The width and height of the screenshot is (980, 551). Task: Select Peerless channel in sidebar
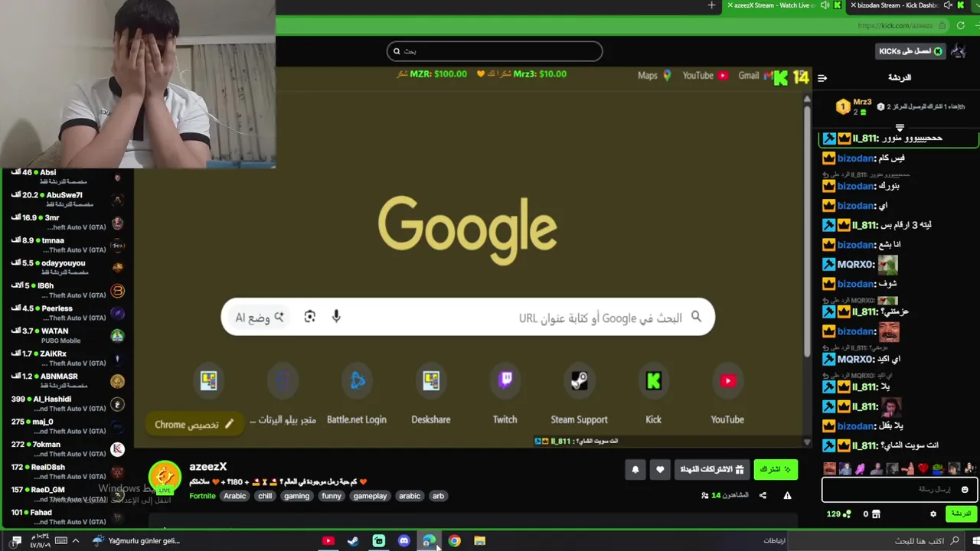pyautogui.click(x=67, y=313)
